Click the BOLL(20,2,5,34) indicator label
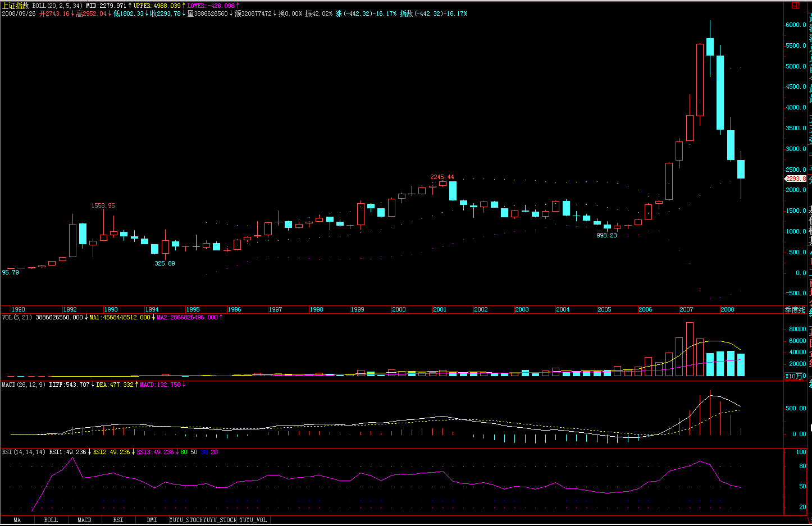The height and width of the screenshot is (526, 812). (x=57, y=6)
